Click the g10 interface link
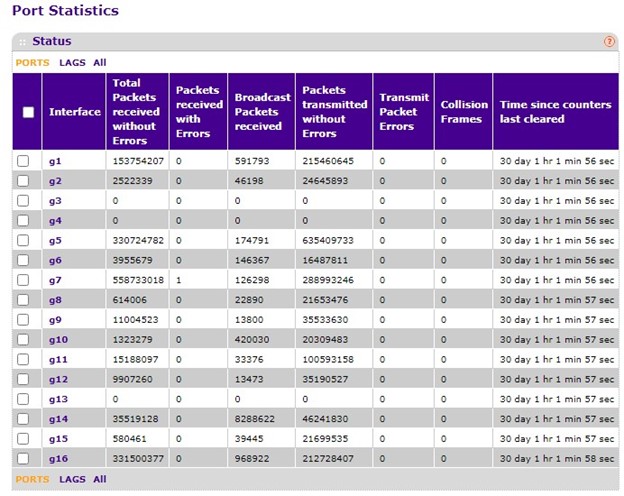Viewport: 624px width, 496px height. [58, 339]
